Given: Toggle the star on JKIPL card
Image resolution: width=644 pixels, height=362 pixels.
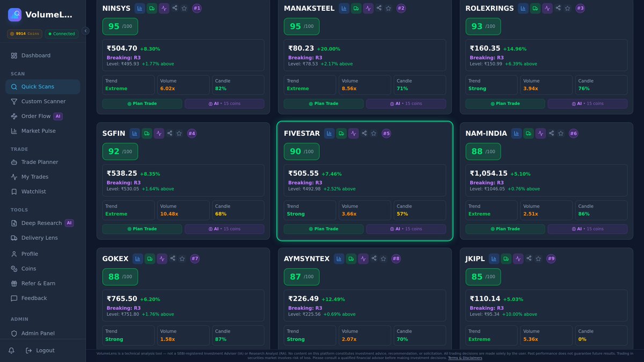Looking at the screenshot, I should (538, 258).
